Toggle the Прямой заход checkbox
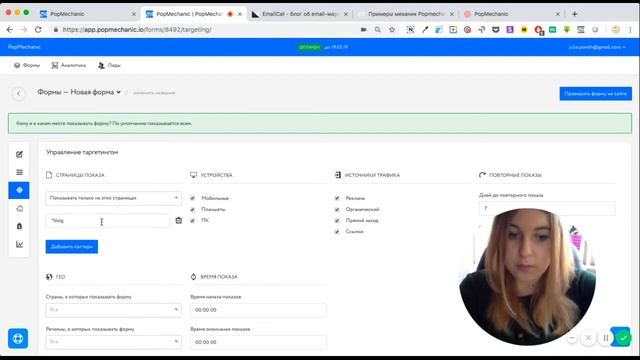 tap(337, 220)
